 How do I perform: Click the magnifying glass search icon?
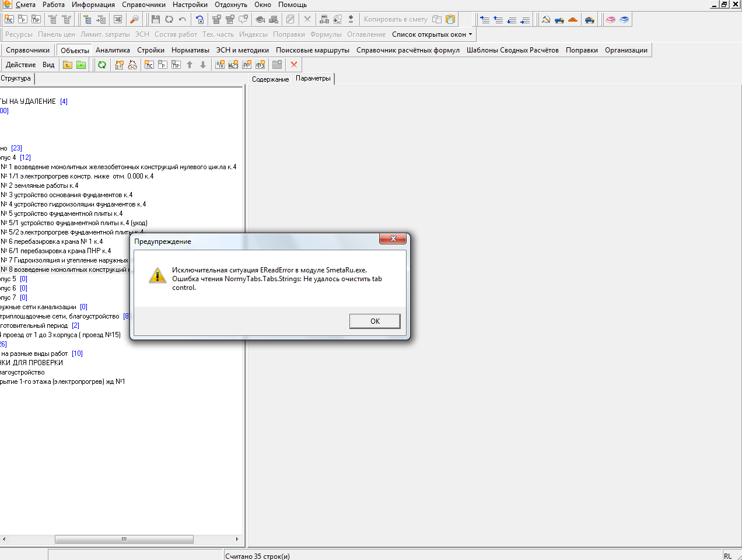coord(134,19)
